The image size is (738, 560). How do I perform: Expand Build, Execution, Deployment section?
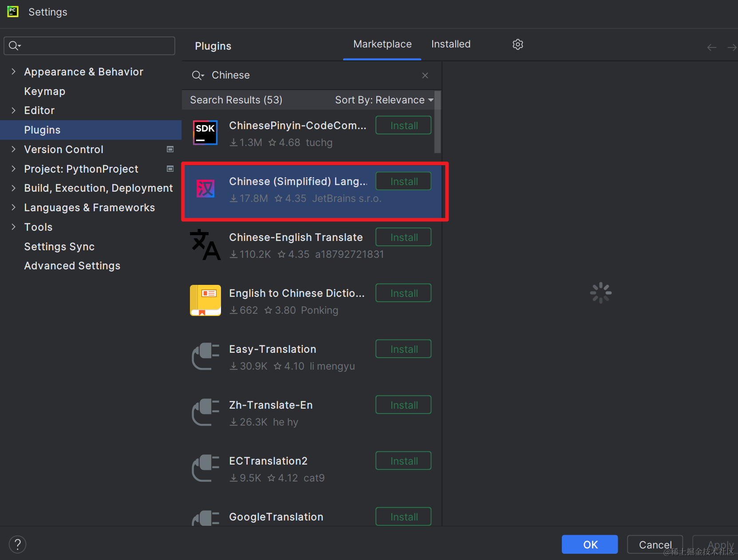tap(13, 188)
